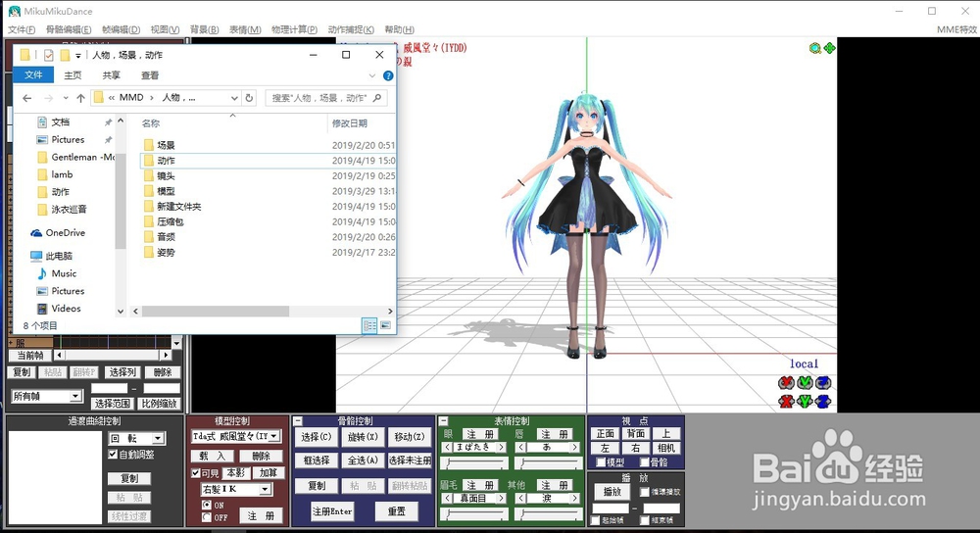Switch Explorer to details view icon
This screenshot has width=980, height=533.
[369, 325]
